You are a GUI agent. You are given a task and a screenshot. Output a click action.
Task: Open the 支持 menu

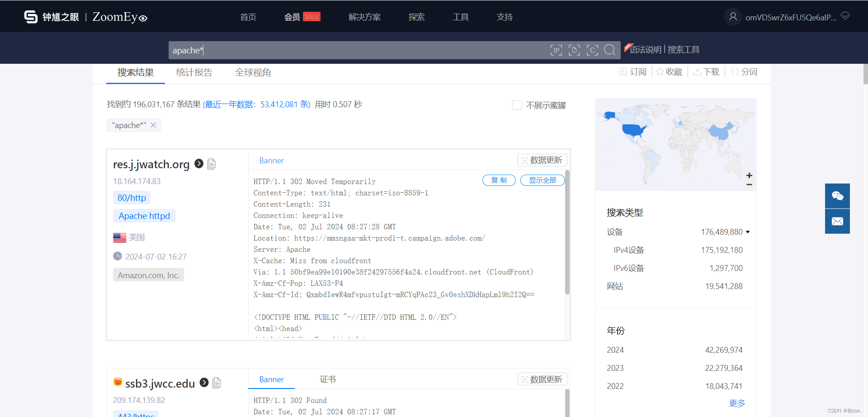pos(505,17)
